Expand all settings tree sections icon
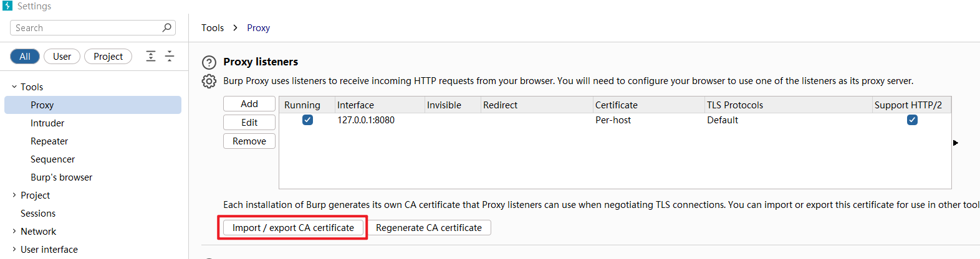Screen dimensions: 980x259 coord(151,56)
